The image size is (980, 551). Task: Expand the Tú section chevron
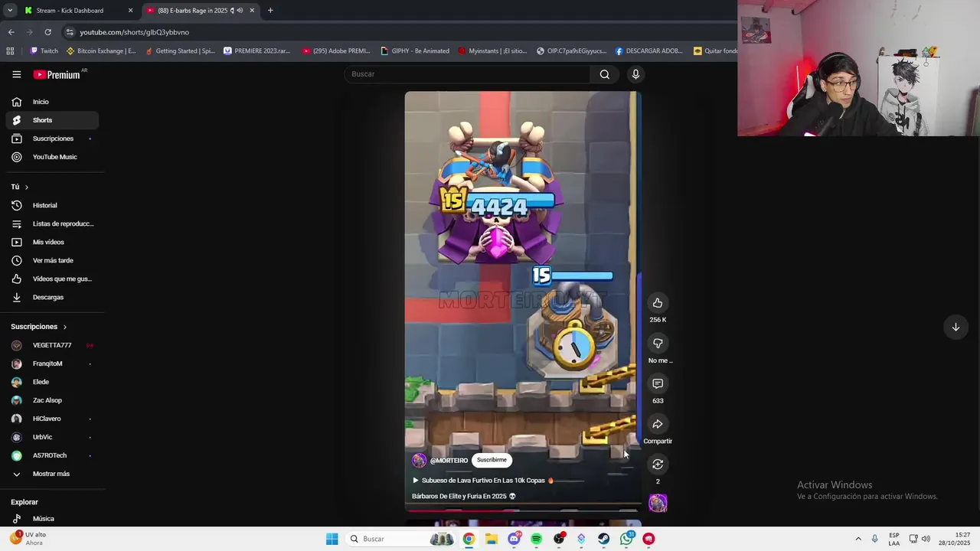pos(26,187)
